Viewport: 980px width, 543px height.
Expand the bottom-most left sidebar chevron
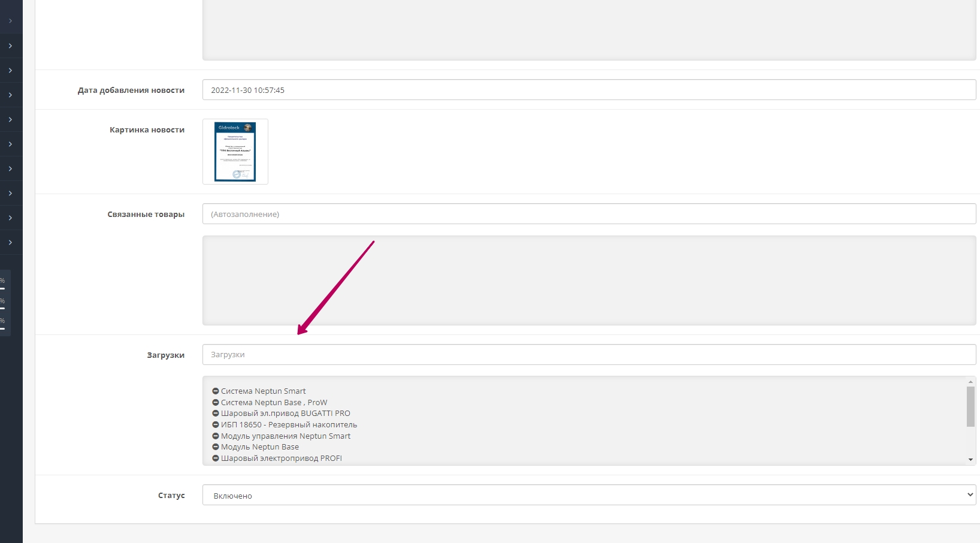pos(10,243)
